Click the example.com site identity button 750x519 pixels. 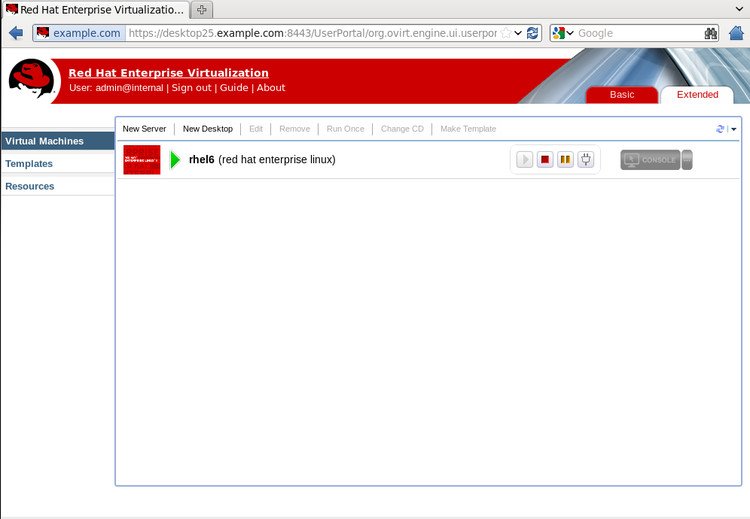79,33
